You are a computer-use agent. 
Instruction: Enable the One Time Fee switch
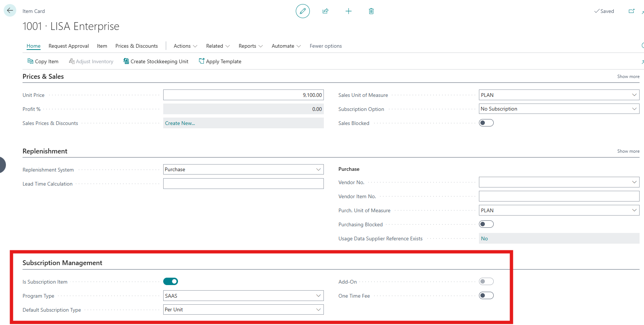tap(486, 295)
